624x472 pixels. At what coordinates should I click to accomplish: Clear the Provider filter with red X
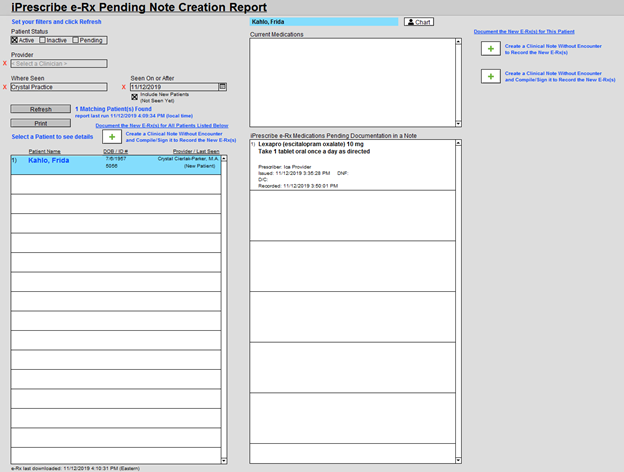click(5, 63)
